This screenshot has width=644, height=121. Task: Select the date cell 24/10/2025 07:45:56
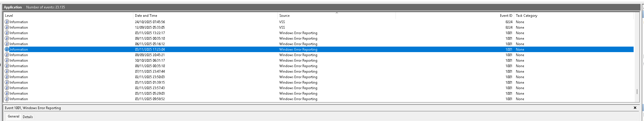[x=150, y=22]
